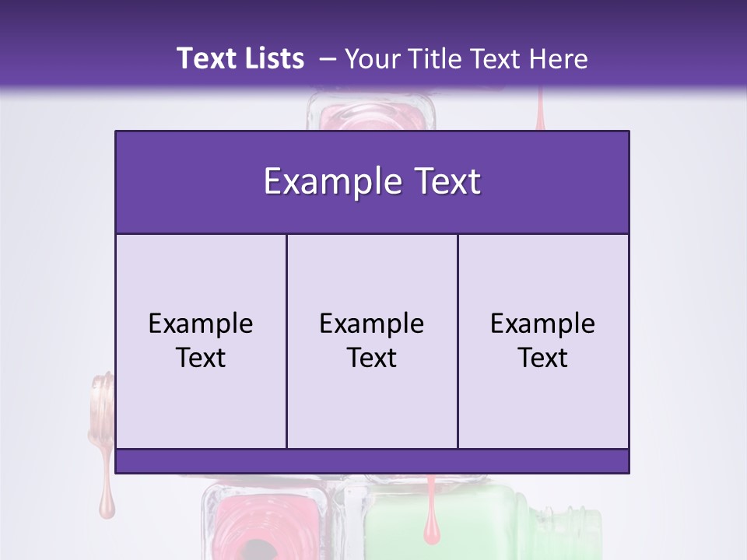This screenshot has width=747, height=560.
Task: Click the left "Example Text" cell
Action: tap(201, 341)
